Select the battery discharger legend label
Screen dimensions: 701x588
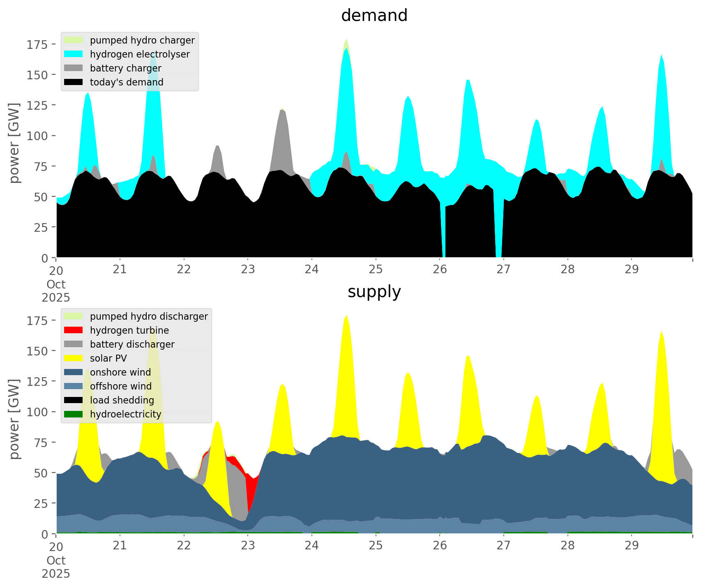(132, 344)
